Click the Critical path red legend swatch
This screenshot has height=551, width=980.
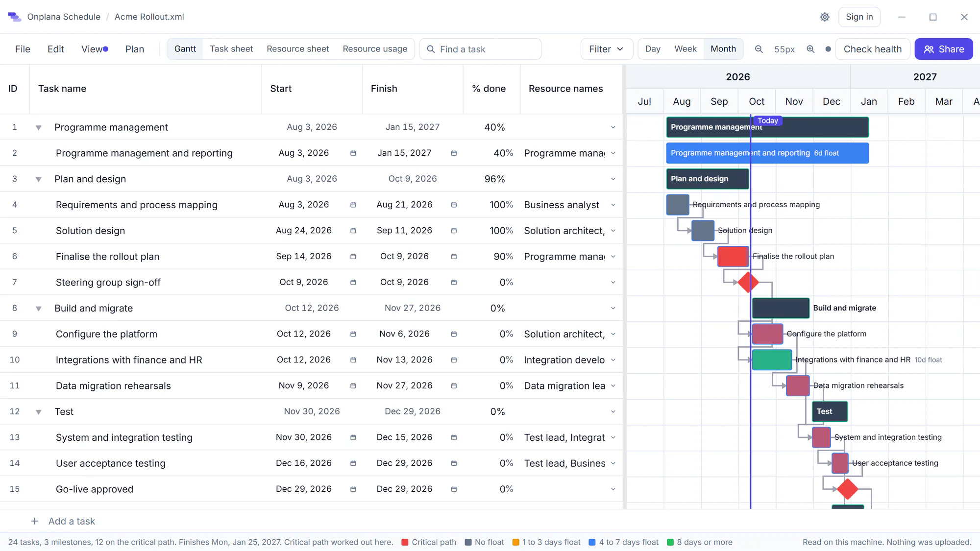[x=405, y=542]
